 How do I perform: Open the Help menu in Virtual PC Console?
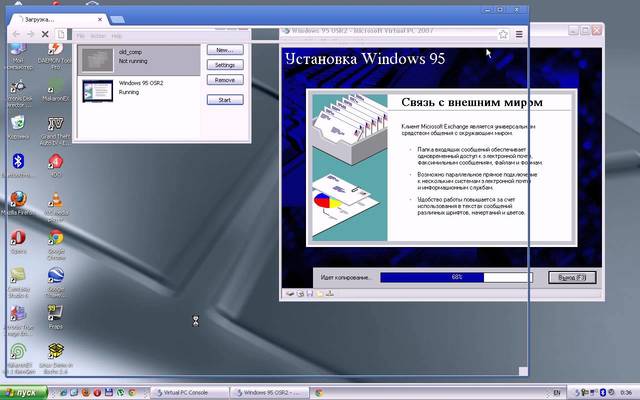tap(117, 36)
